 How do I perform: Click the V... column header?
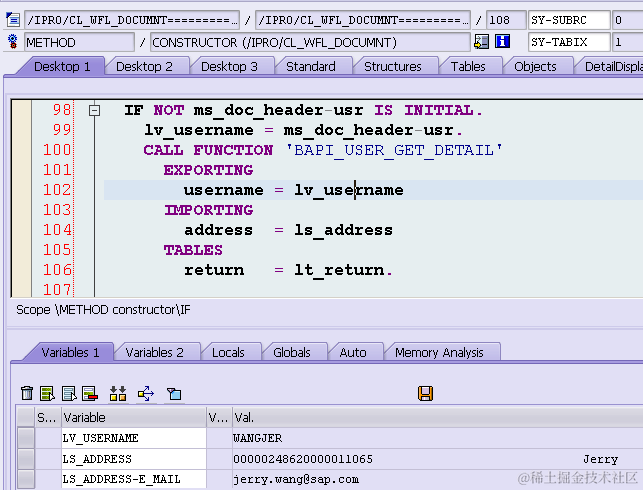pyautogui.click(x=219, y=417)
